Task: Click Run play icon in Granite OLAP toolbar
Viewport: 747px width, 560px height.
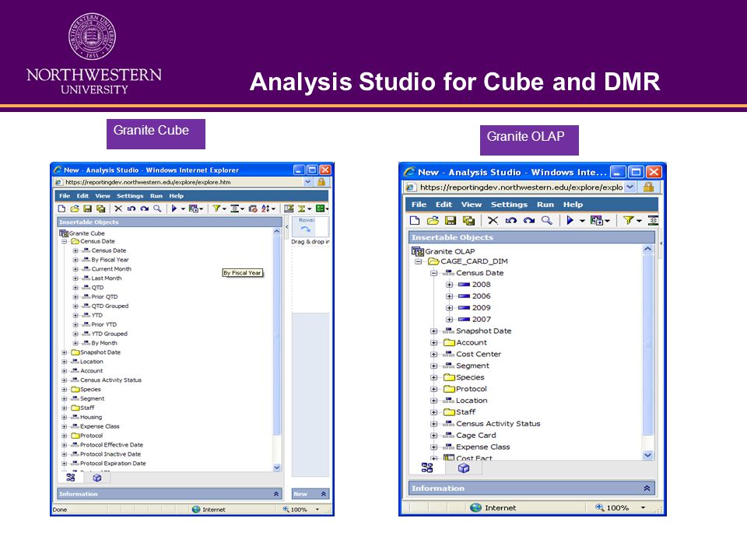Action: coord(570,220)
